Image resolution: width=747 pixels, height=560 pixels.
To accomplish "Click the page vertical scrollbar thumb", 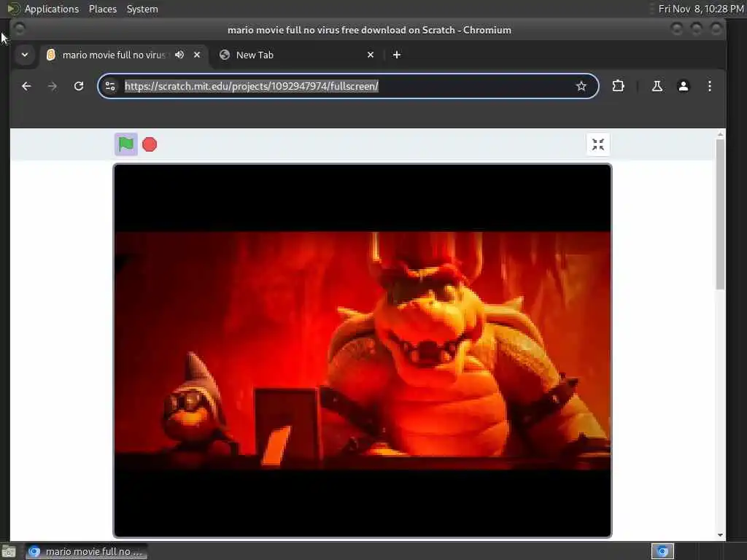I will coord(720,214).
